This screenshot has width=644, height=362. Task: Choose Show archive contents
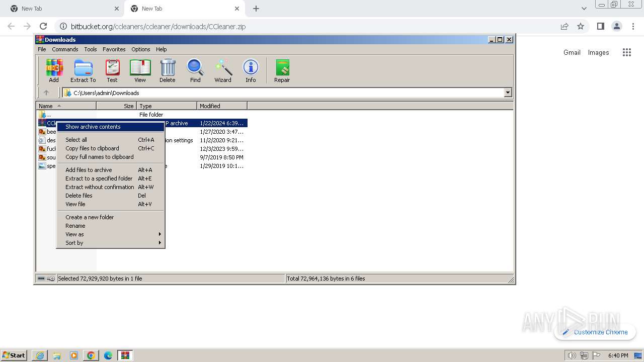[x=111, y=127]
